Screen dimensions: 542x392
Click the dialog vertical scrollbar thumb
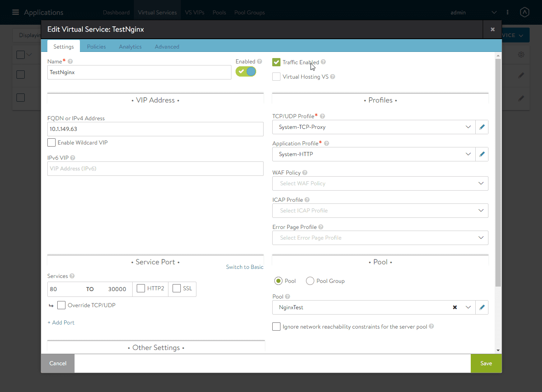[498, 172]
